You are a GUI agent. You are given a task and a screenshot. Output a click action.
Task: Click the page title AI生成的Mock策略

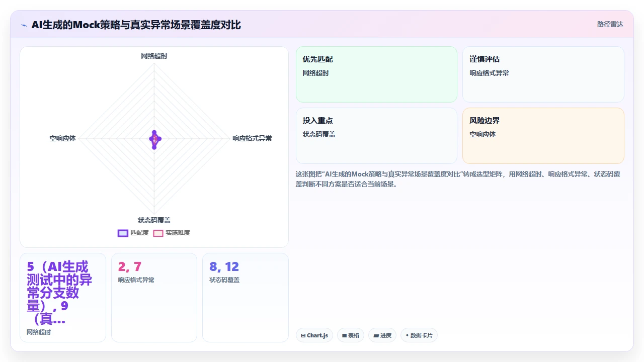[x=136, y=25]
